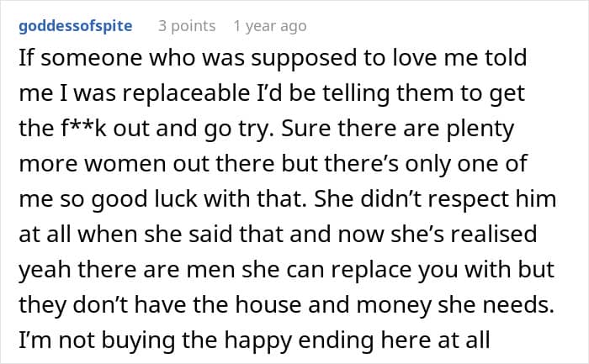Click the "3 points" score label
Screen dimensions: 589x364
click(187, 26)
